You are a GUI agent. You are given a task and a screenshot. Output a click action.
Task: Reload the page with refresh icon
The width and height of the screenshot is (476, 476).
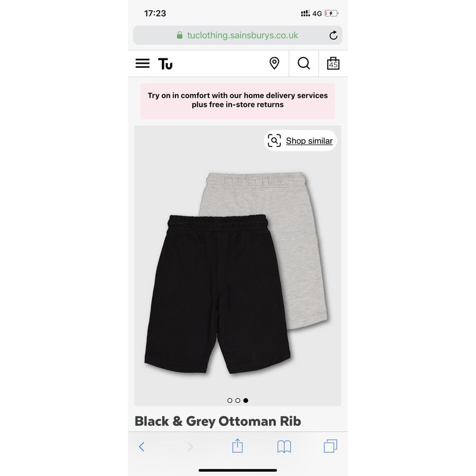point(333,35)
